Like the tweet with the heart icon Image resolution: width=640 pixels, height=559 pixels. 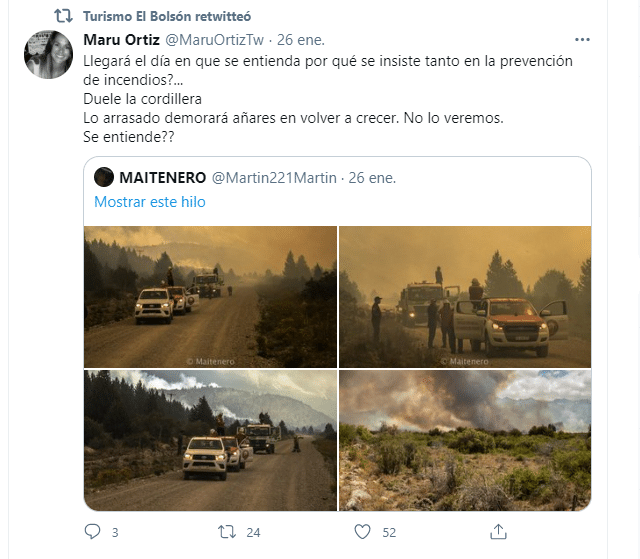362,532
